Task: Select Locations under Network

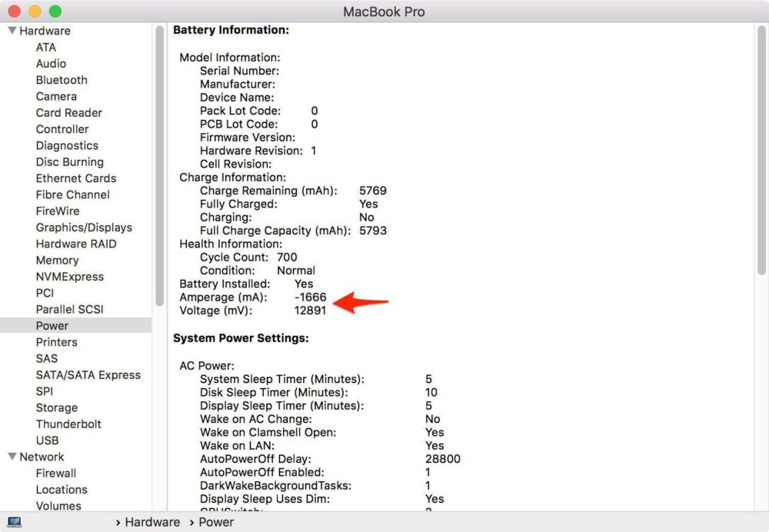Action: (x=62, y=490)
